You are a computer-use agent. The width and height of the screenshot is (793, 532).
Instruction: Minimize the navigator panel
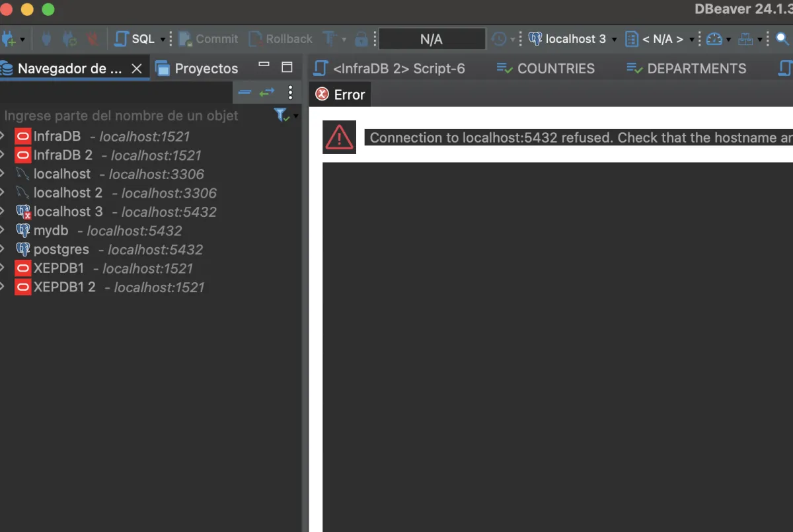coord(264,65)
